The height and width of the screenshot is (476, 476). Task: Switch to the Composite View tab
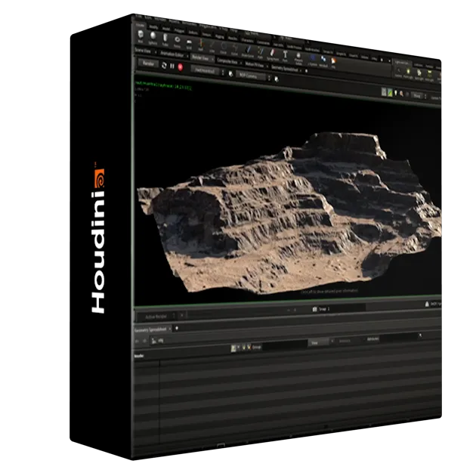229,61
